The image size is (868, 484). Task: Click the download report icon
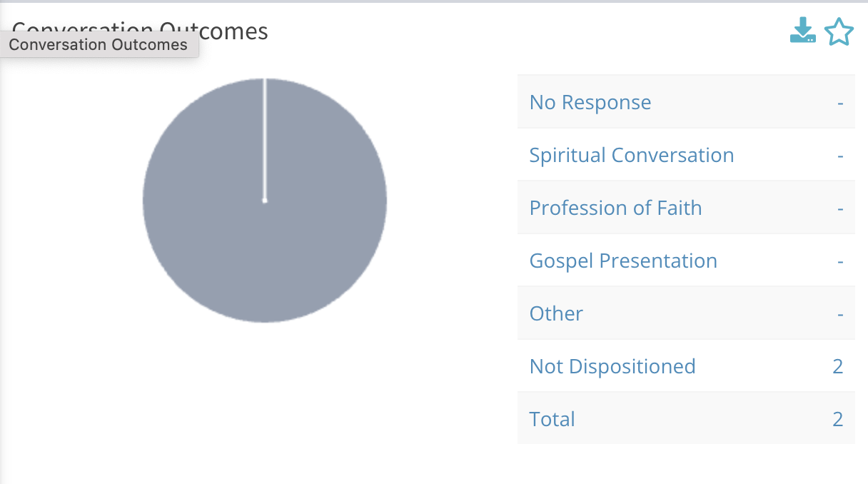[x=802, y=31]
